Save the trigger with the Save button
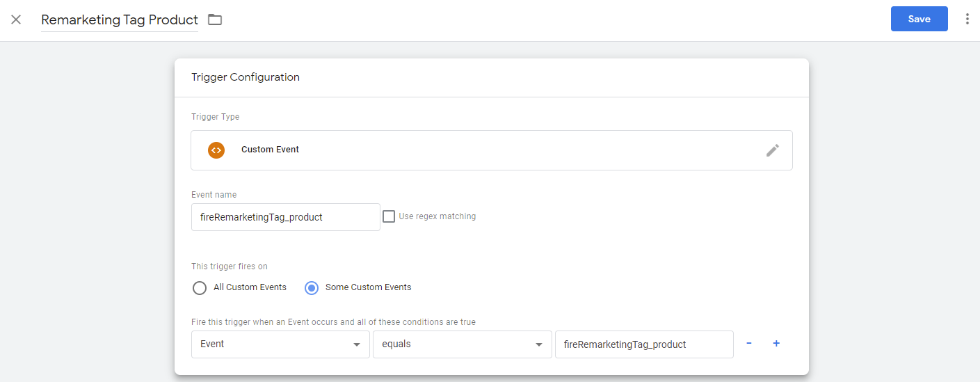 point(919,19)
